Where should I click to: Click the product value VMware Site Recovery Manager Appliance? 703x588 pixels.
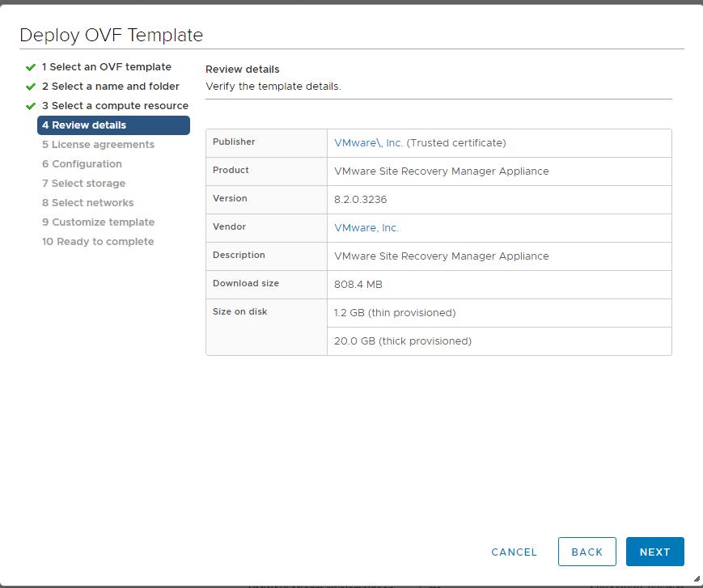[441, 171]
